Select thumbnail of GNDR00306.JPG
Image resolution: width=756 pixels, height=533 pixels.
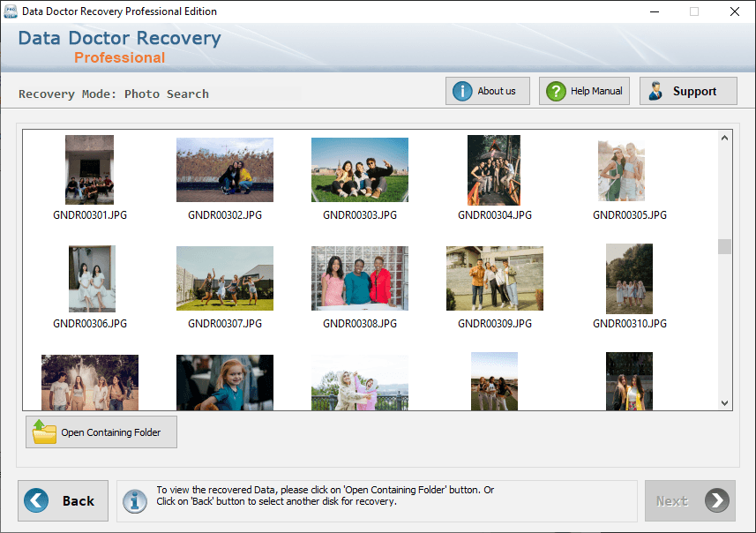92,279
